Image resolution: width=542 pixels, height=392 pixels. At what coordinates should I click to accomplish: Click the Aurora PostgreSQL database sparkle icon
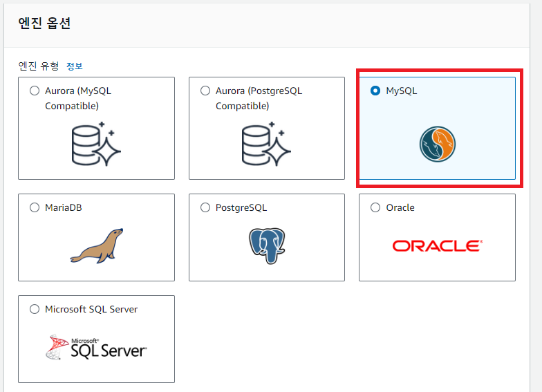point(266,144)
